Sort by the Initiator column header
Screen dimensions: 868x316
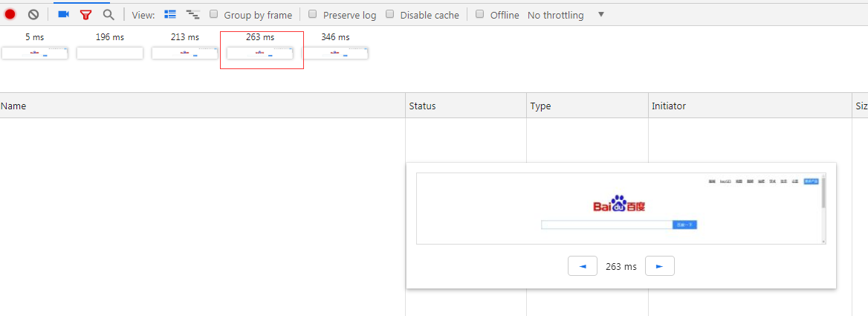[750, 106]
